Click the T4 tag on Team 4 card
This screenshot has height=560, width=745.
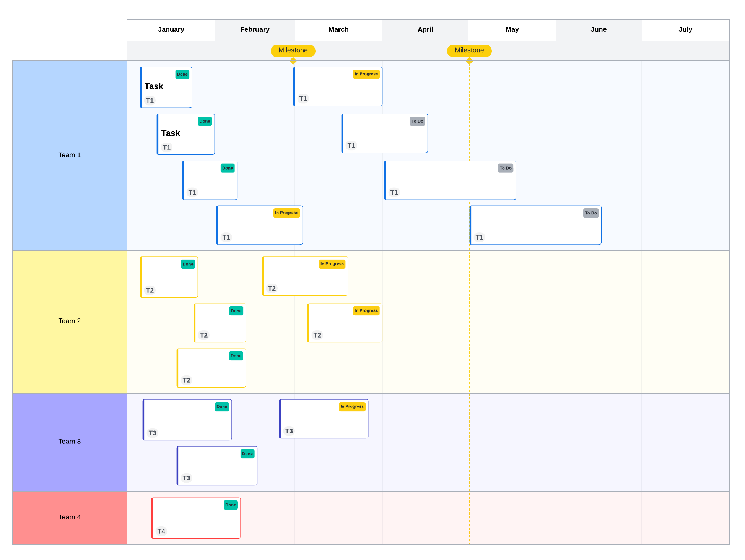[161, 531]
